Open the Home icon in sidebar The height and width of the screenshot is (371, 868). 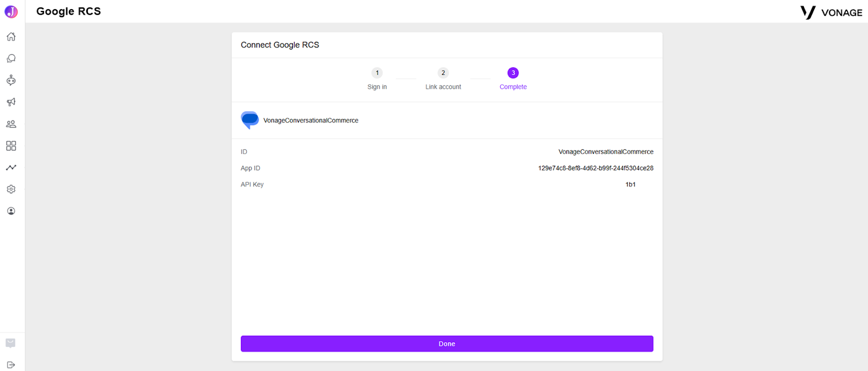point(11,37)
